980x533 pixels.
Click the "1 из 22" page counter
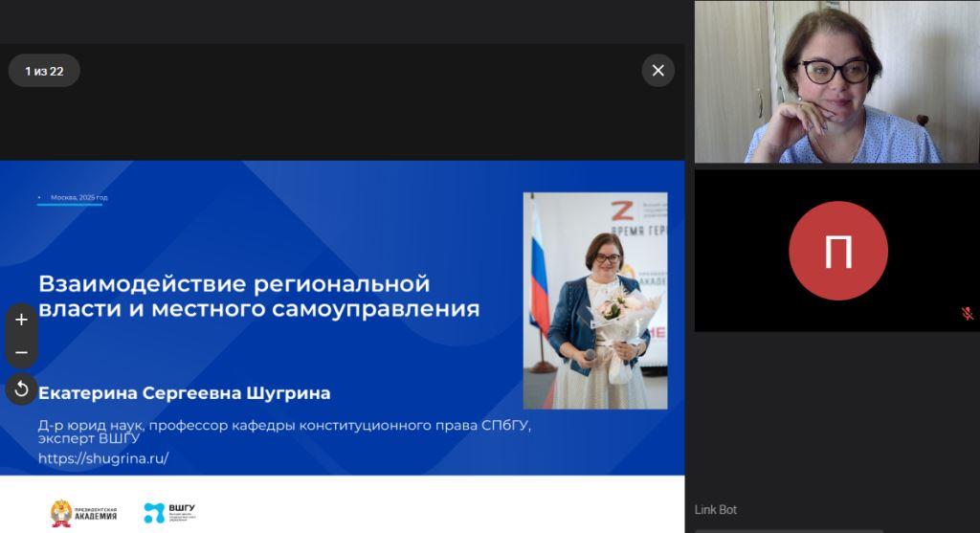pos(44,71)
